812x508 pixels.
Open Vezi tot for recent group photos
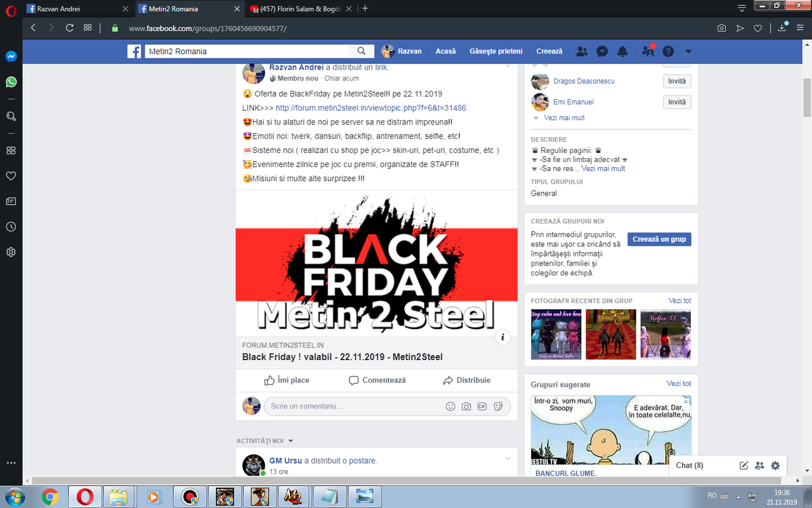[x=680, y=301]
